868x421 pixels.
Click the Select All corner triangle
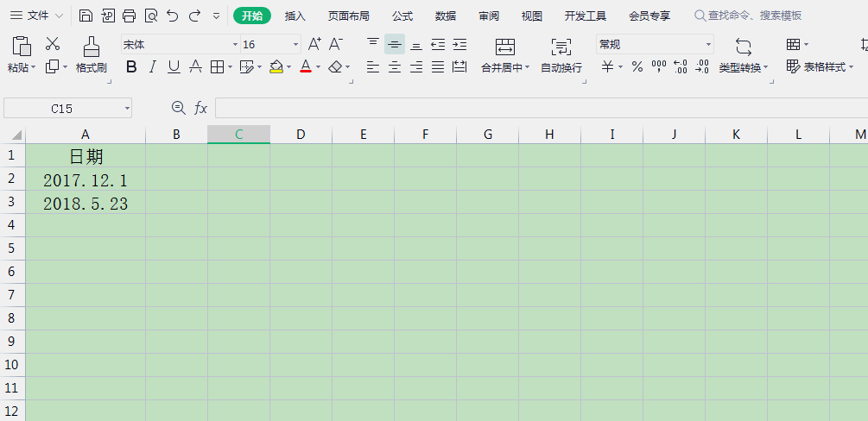click(x=17, y=135)
